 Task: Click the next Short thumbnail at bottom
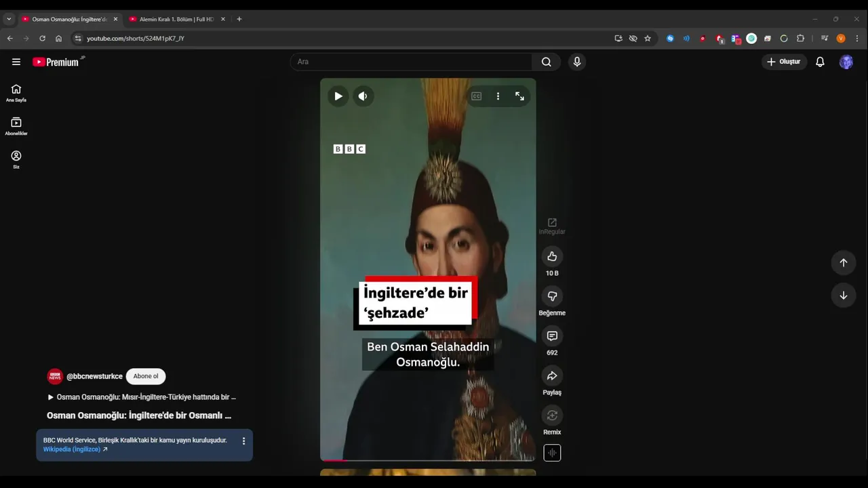pos(428,472)
